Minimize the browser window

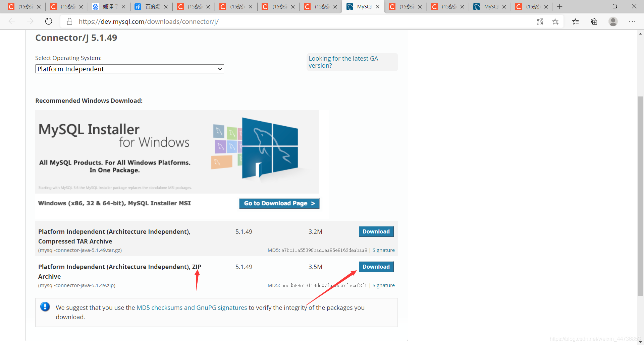[596, 6]
